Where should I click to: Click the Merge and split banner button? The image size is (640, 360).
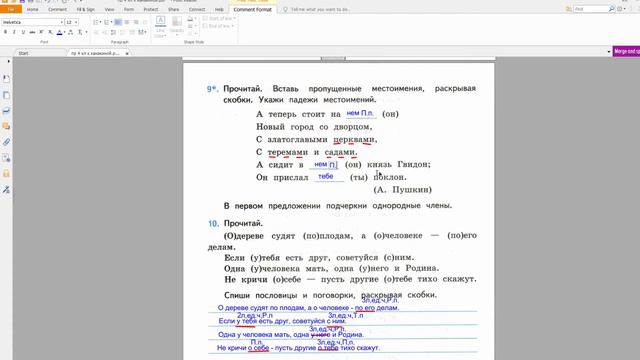point(627,51)
